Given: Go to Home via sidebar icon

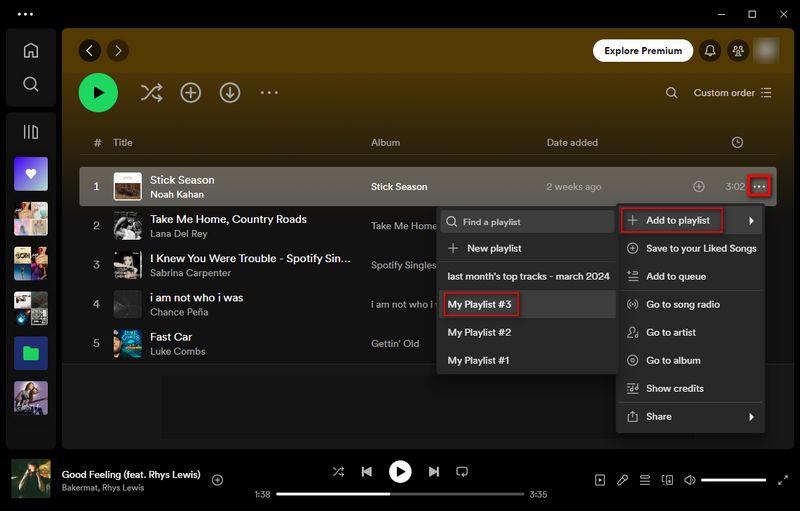Looking at the screenshot, I should (x=31, y=50).
